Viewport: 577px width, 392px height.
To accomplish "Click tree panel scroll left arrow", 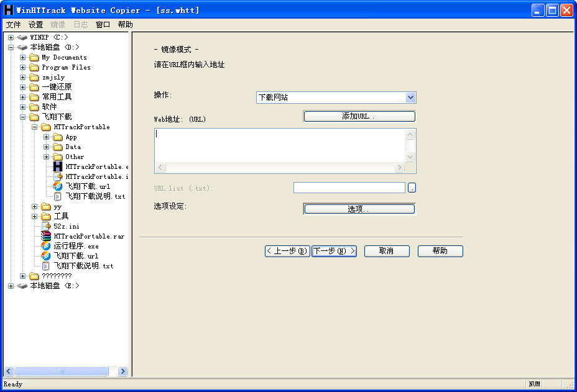I will click(9, 371).
